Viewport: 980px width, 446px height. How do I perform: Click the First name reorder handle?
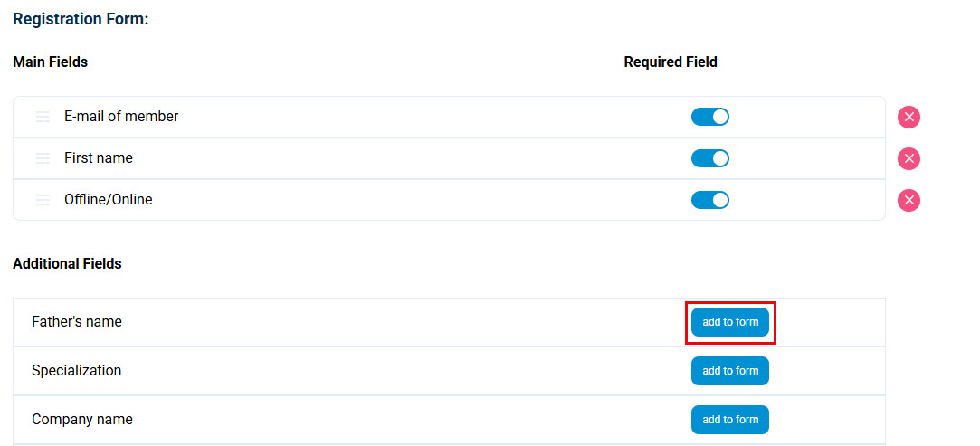43,158
